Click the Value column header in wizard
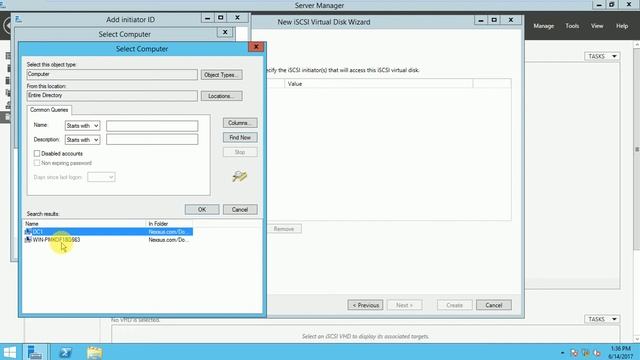Image resolution: width=640 pixels, height=360 pixels. tap(378, 84)
